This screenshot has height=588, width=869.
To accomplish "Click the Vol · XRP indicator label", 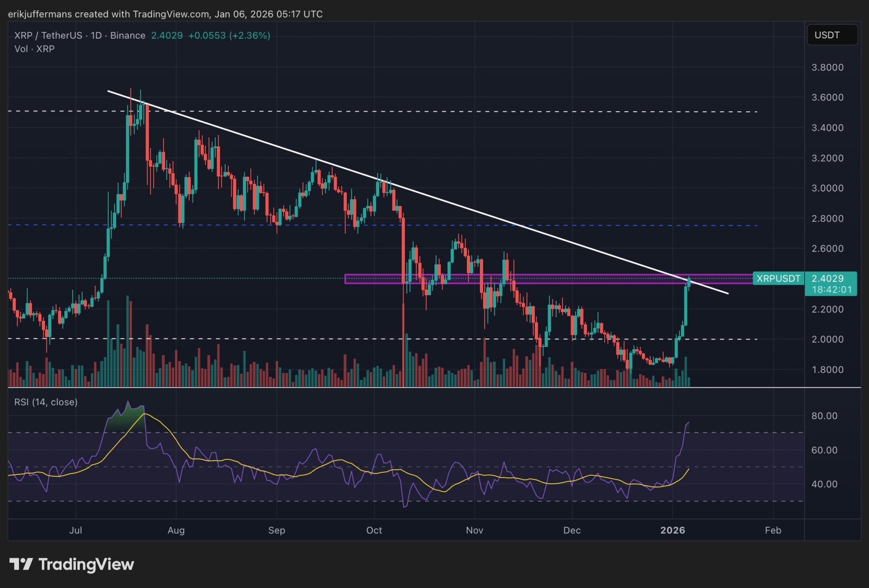I will tap(34, 49).
